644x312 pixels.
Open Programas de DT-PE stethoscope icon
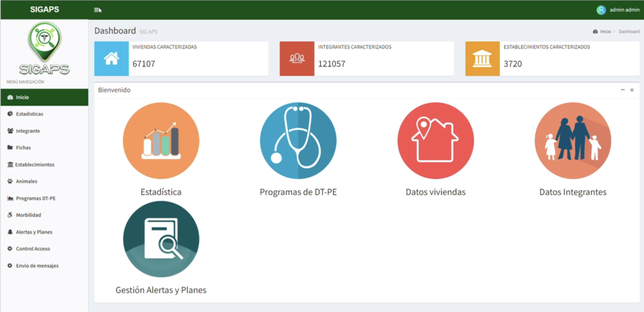[298, 140]
